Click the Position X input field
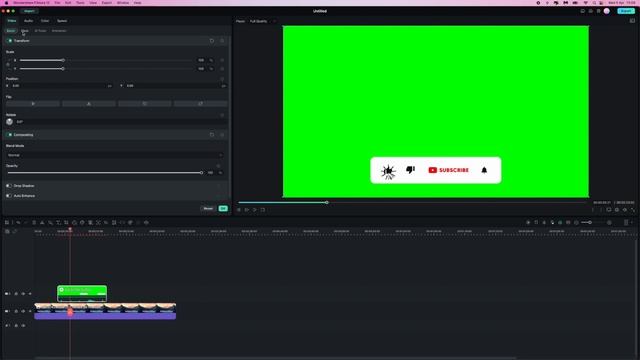The width and height of the screenshot is (640, 360). [x=59, y=86]
